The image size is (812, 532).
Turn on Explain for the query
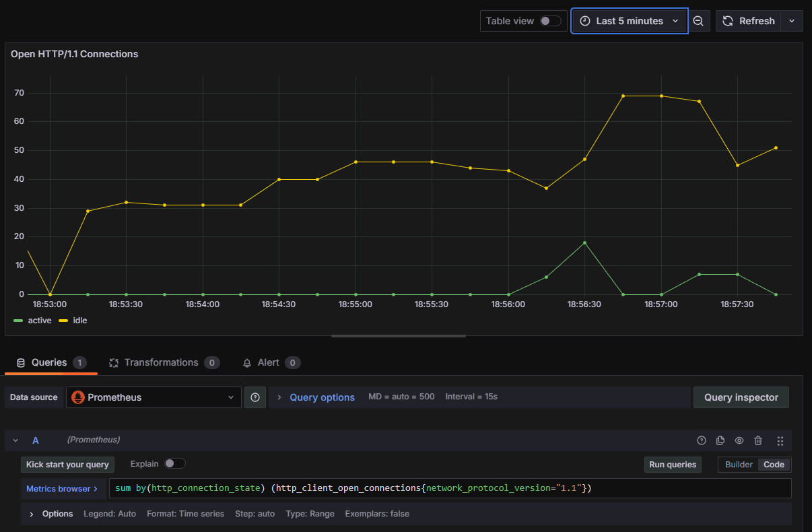175,464
